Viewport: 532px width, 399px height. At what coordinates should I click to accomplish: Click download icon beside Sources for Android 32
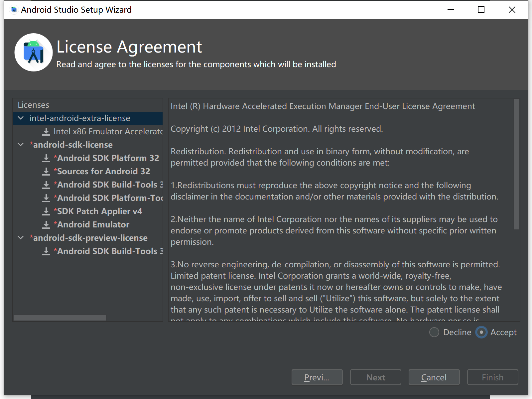[46, 172]
